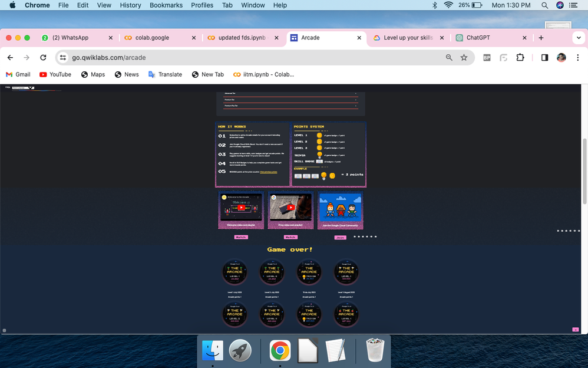Open the Select Language dropdown
Image resolution: width=588 pixels, height=368 pixels.
point(23,87)
